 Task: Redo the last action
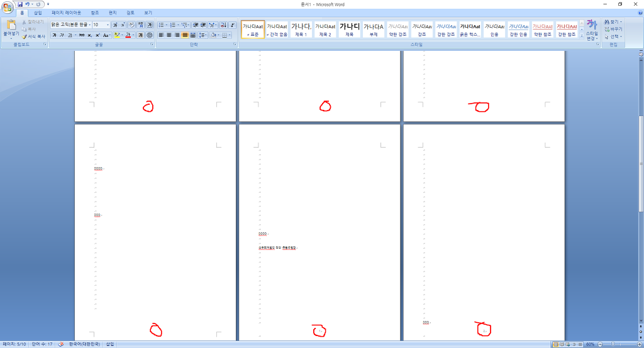(x=38, y=4)
